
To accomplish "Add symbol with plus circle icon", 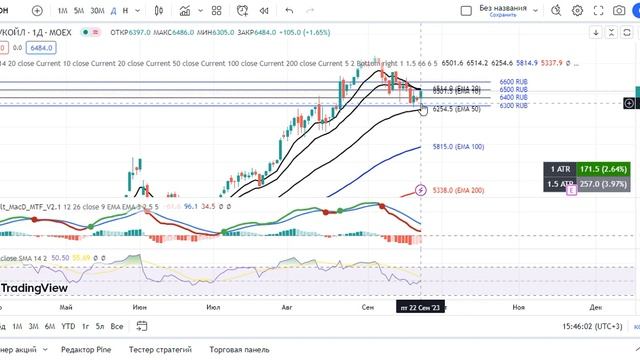I will [x=37, y=11].
